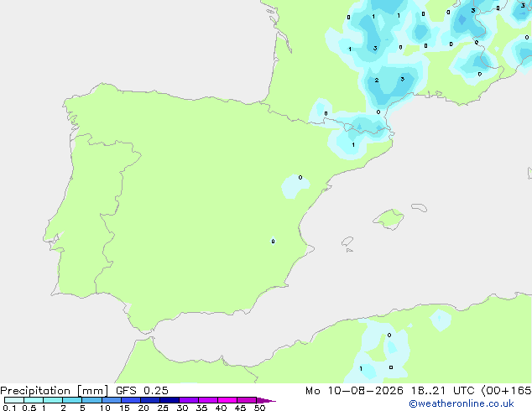Click the "0.5" legend scale label

[x=29, y=408]
